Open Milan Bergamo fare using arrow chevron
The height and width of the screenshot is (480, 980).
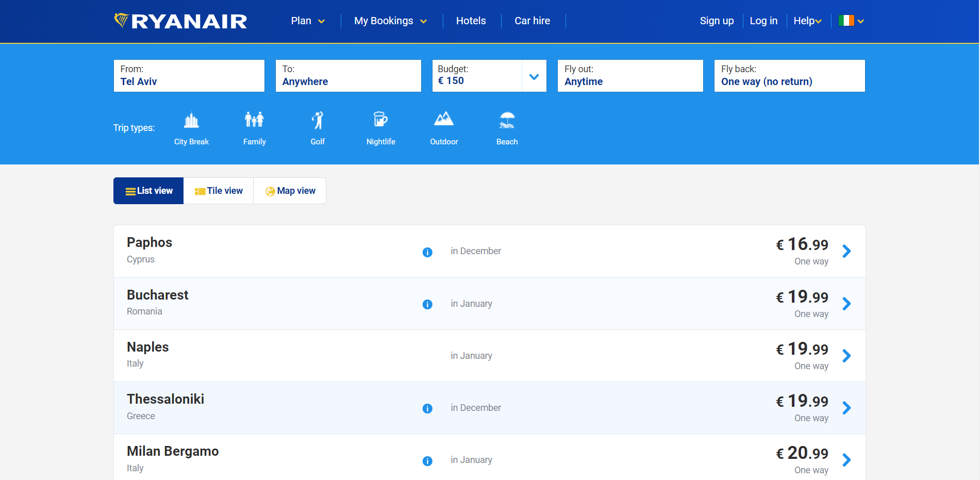tap(846, 460)
